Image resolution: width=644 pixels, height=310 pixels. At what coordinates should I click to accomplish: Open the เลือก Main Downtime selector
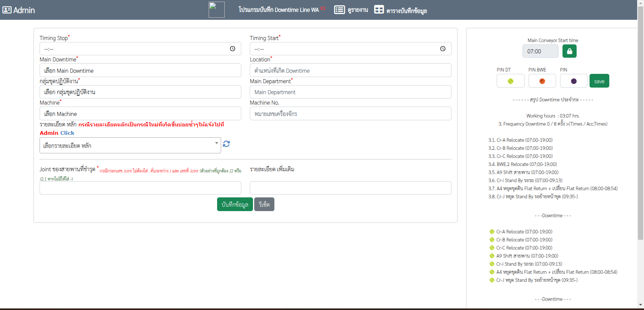tap(140, 71)
